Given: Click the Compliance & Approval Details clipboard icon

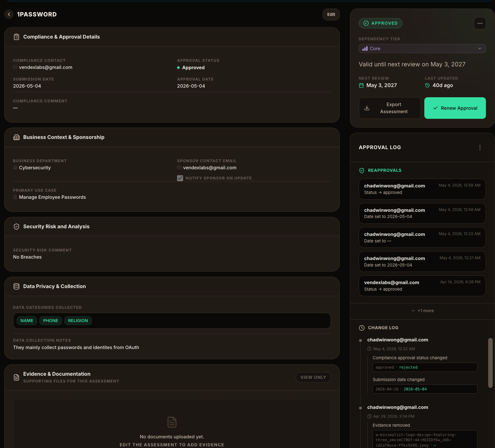Looking at the screenshot, I should click(16, 37).
